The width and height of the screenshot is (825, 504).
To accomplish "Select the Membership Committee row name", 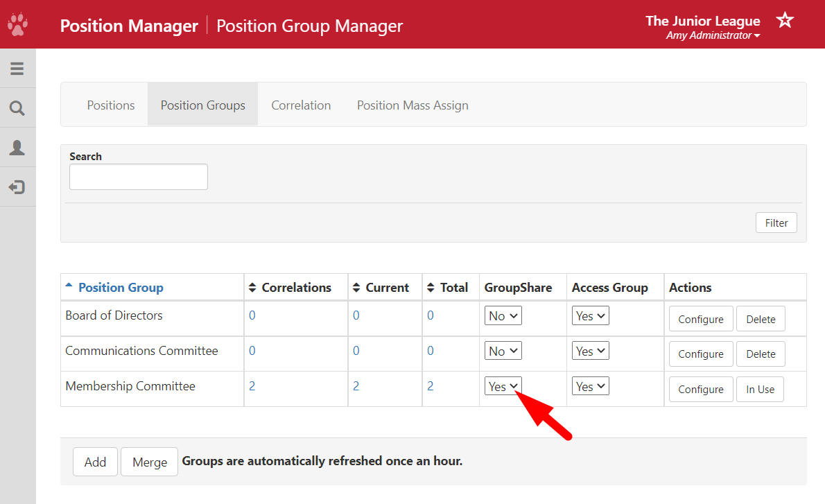I will pos(130,385).
